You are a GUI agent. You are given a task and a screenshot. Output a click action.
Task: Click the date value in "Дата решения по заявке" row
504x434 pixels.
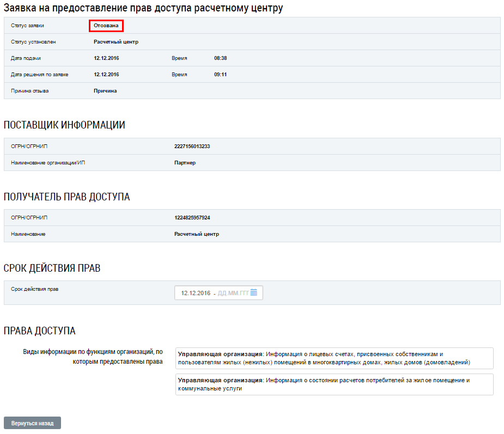pyautogui.click(x=106, y=75)
